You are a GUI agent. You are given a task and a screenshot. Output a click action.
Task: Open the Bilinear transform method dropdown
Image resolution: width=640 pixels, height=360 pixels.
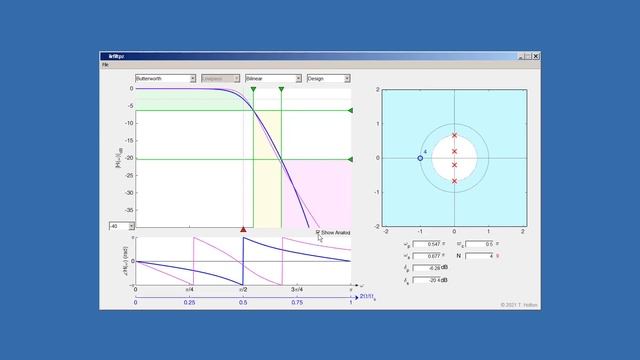[x=273, y=78]
